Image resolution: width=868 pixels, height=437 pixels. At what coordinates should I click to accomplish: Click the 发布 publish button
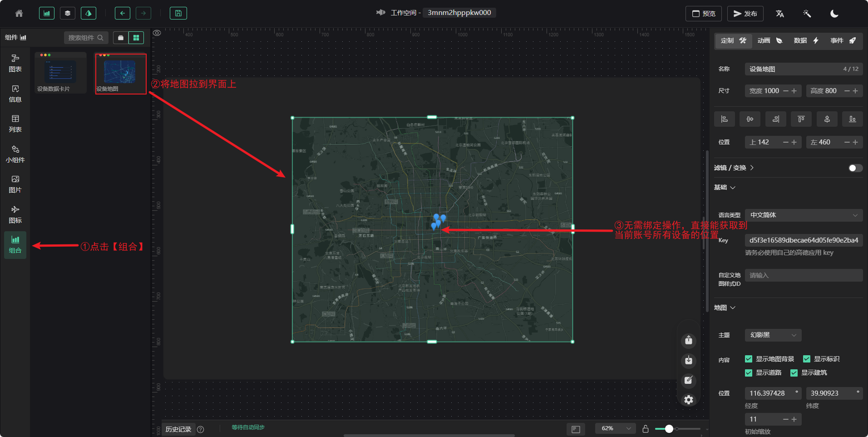point(745,14)
